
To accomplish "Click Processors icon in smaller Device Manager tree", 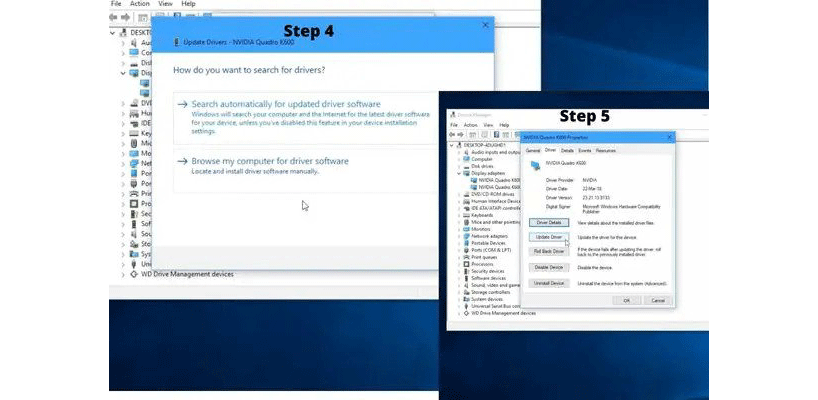I will 466,264.
